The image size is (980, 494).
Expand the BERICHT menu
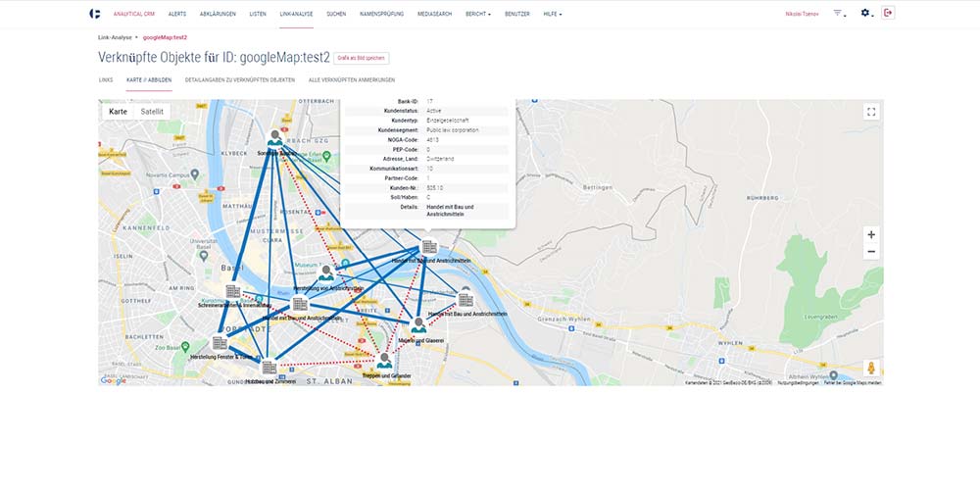pyautogui.click(x=478, y=14)
